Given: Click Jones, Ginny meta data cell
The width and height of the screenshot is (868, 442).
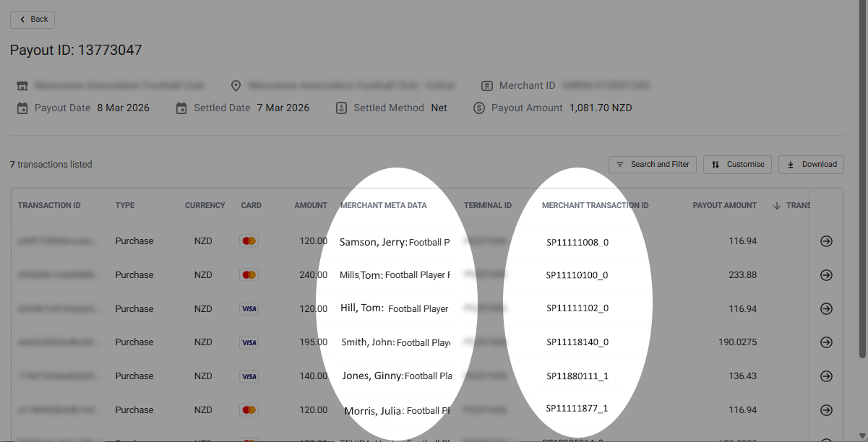Looking at the screenshot, I should click(x=398, y=376).
